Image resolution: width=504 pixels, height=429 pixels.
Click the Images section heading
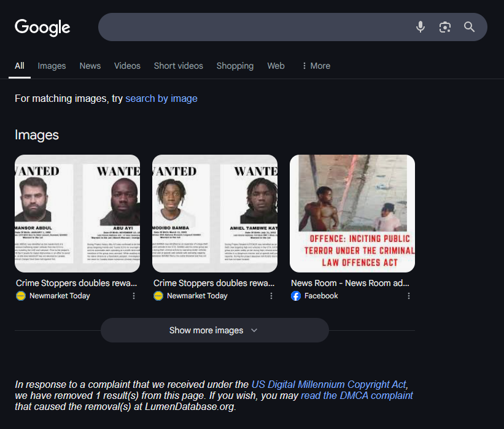pos(37,135)
